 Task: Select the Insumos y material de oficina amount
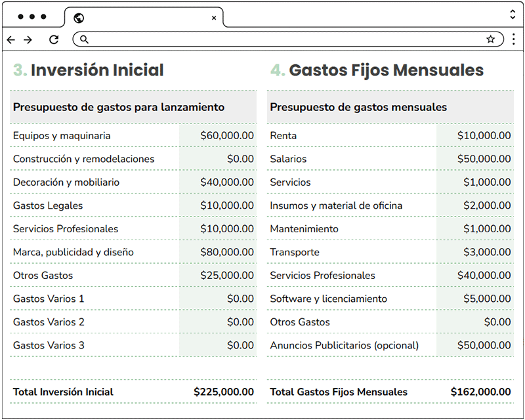pos(487,205)
